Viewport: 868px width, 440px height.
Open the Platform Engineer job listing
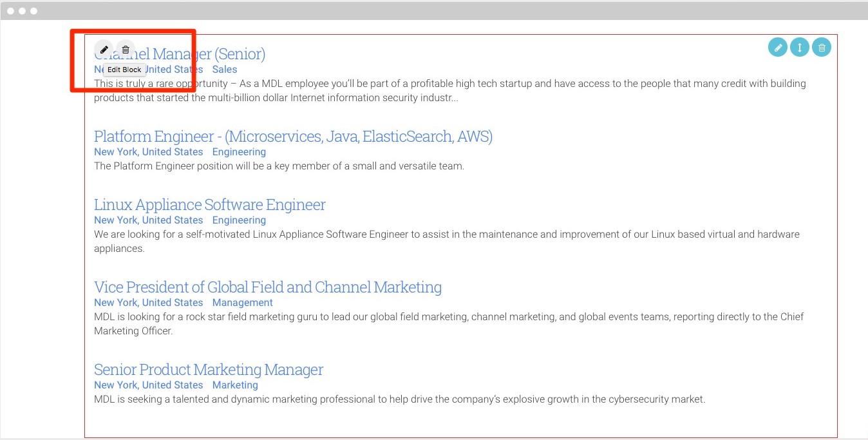point(293,137)
